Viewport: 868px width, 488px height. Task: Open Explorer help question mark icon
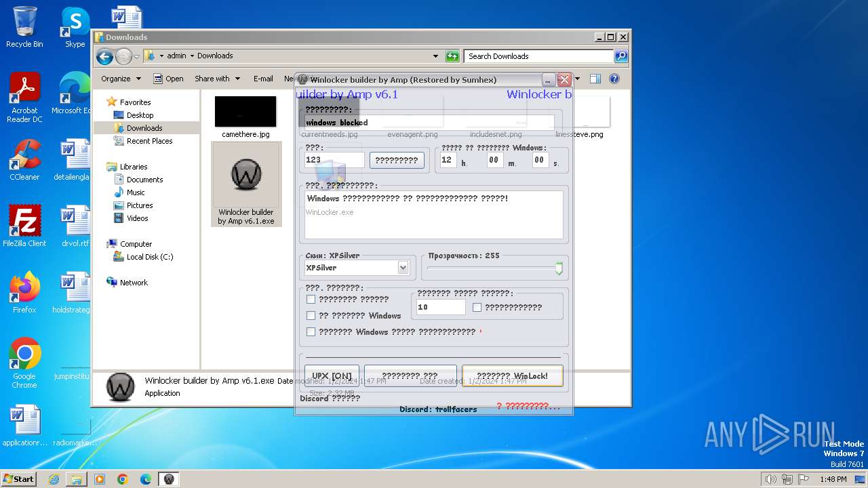click(x=614, y=79)
